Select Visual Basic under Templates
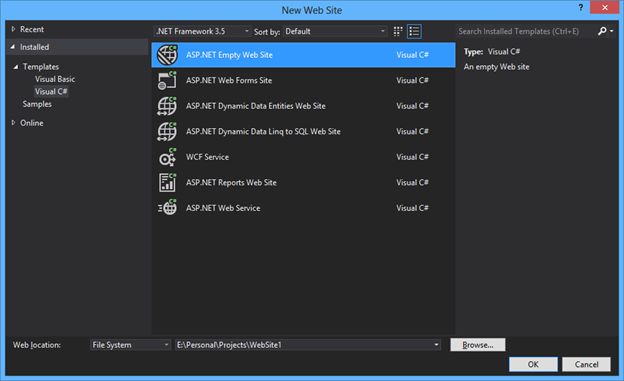The width and height of the screenshot is (624, 381). [55, 79]
